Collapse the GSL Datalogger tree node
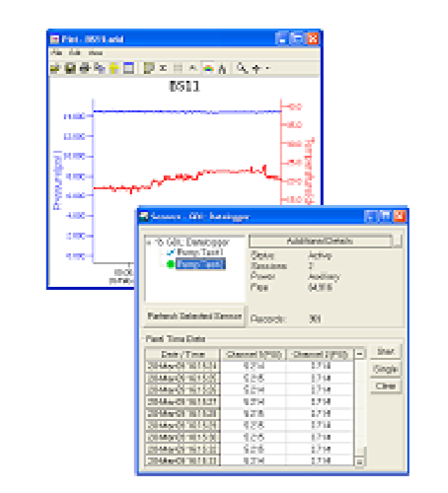The width and height of the screenshot is (448, 493). (149, 243)
